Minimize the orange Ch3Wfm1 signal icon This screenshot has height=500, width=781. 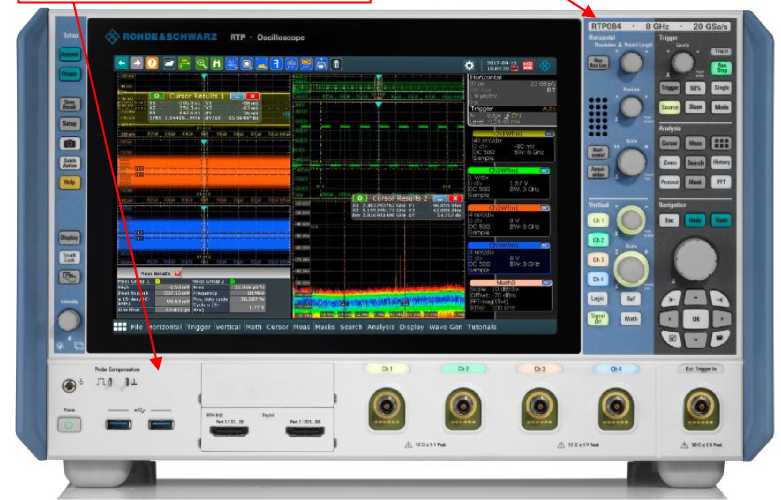pyautogui.click(x=545, y=208)
